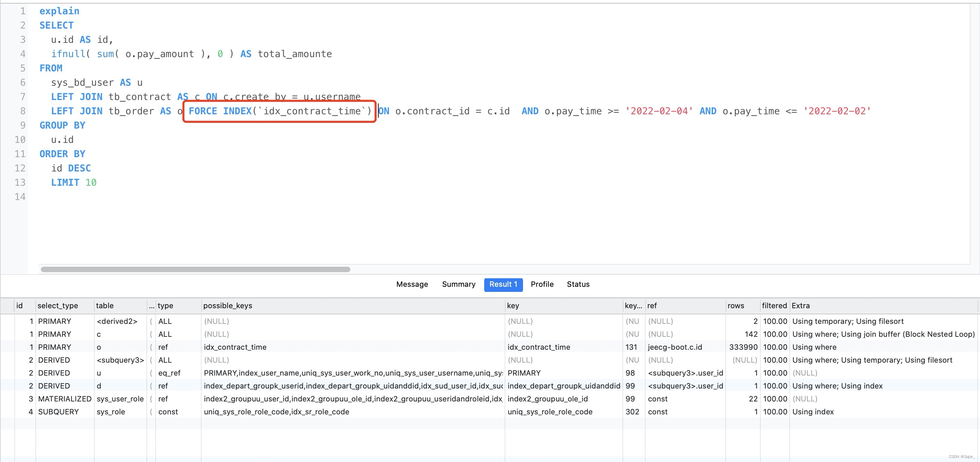980x462 pixels.
Task: Click 'LIMIT 10' on line 13
Action: click(74, 182)
